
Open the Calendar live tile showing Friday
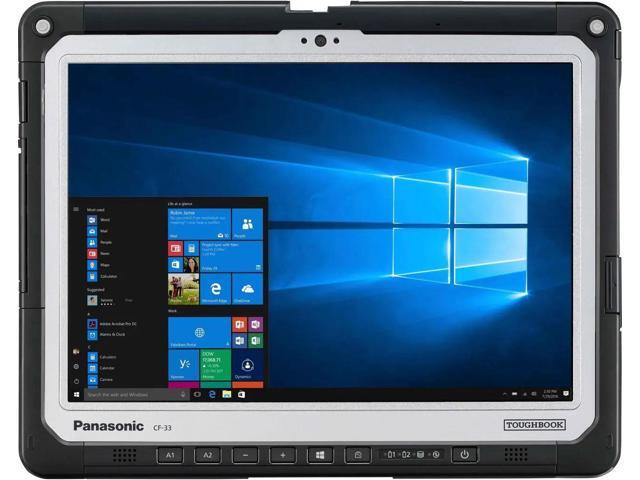[x=231, y=256]
